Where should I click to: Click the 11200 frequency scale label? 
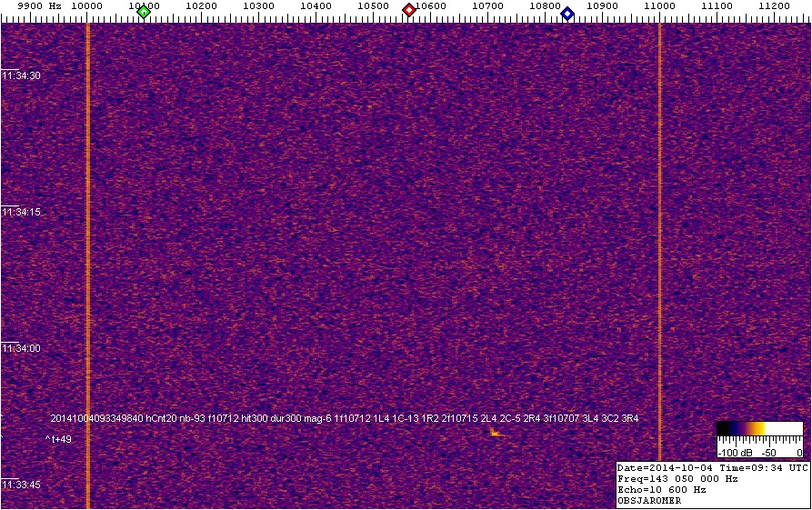tap(774, 6)
